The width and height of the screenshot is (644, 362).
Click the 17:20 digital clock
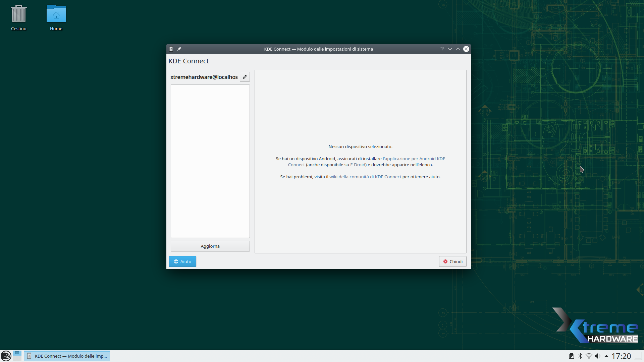tap(621, 356)
